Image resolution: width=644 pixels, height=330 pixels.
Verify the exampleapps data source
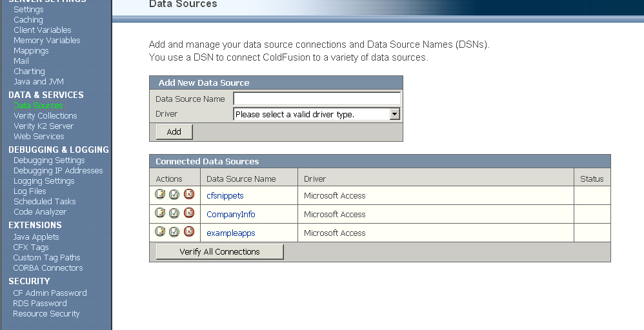coord(174,231)
